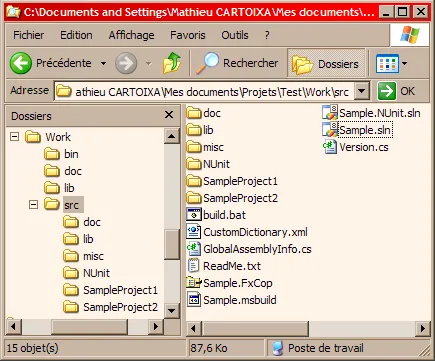This screenshot has width=435, height=361.
Task: Select the highlighted src folder in tree
Action: (71, 205)
